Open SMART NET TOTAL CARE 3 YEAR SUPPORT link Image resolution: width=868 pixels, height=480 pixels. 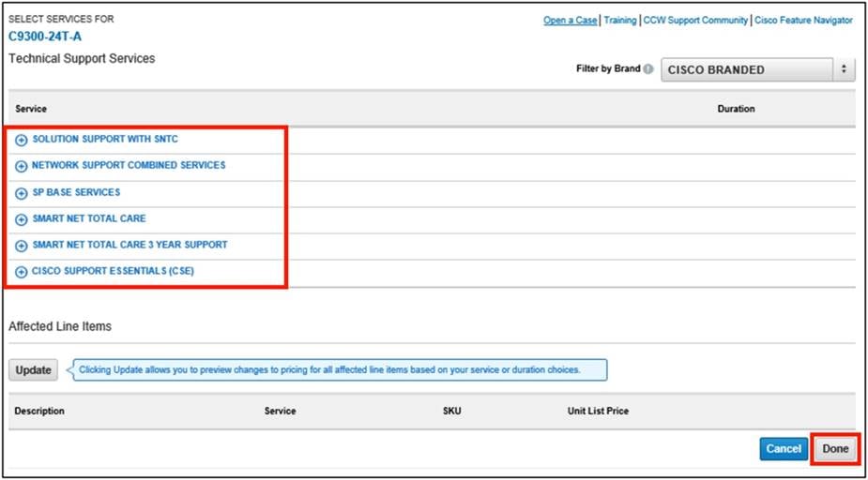coord(129,245)
